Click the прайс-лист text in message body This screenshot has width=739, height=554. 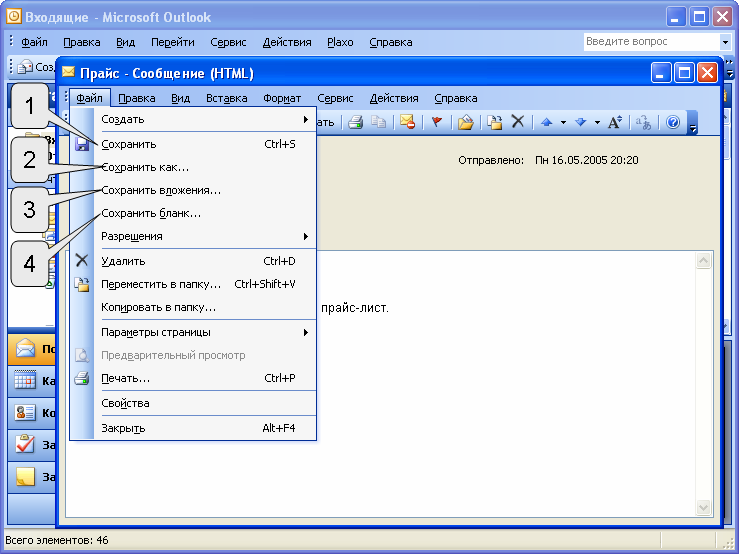354,308
